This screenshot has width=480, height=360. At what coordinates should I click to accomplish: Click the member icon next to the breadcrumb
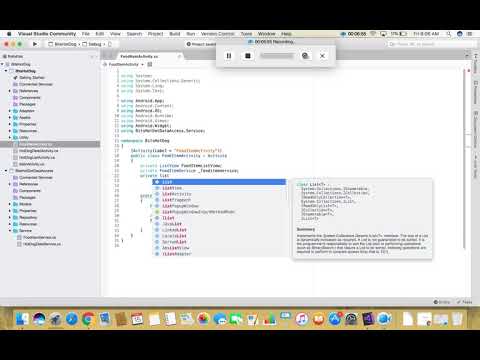click(x=150, y=64)
